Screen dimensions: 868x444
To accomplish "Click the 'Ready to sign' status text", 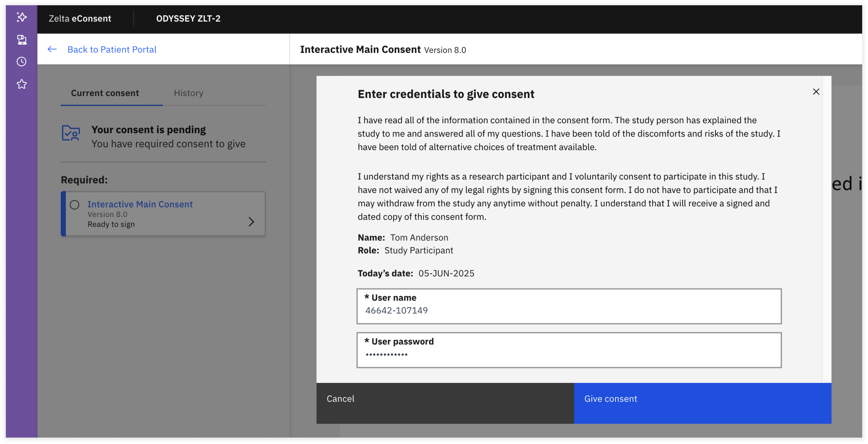I will (x=111, y=224).
